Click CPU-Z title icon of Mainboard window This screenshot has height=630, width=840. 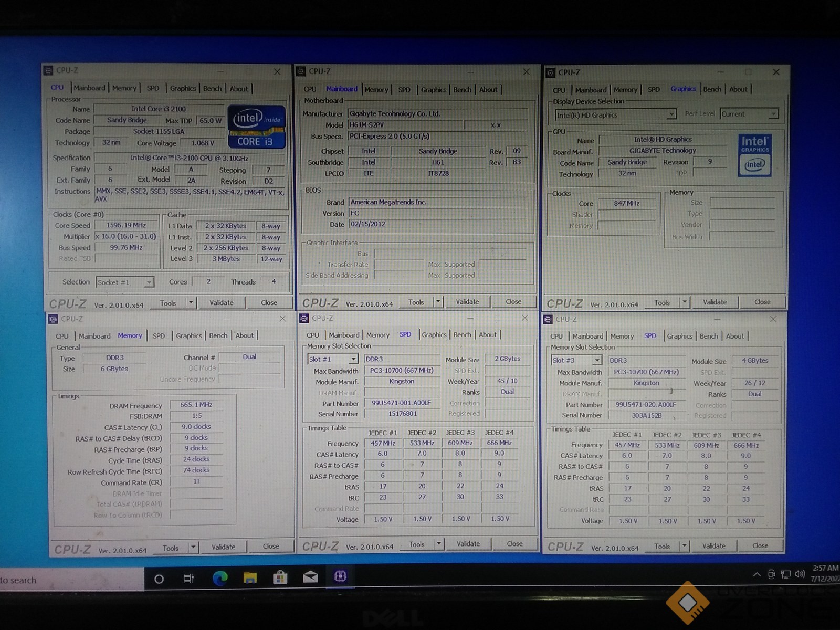click(301, 71)
